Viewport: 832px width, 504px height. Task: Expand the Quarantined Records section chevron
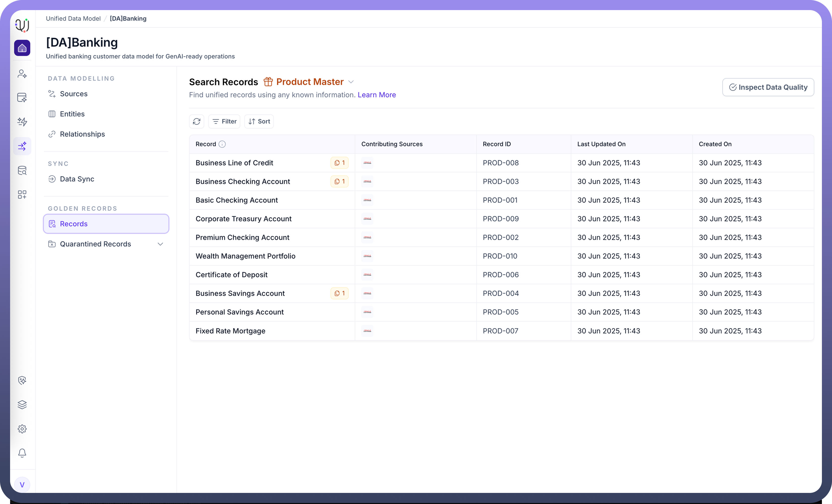coord(160,244)
